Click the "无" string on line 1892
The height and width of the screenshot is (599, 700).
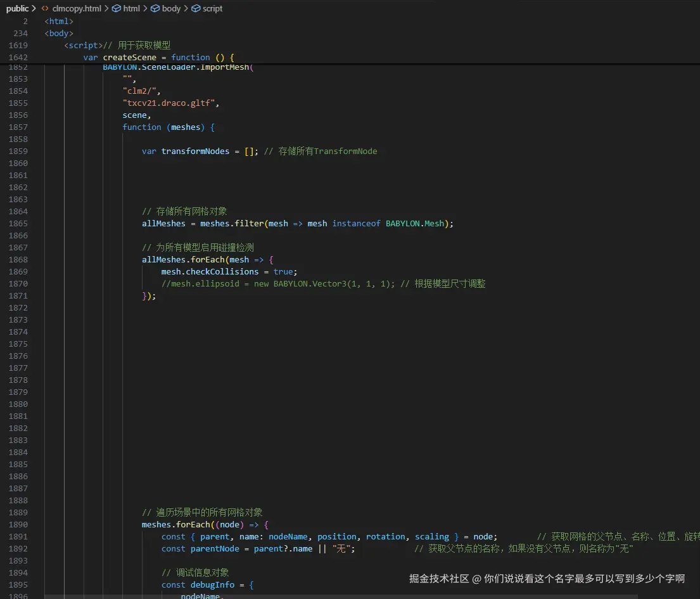point(341,548)
